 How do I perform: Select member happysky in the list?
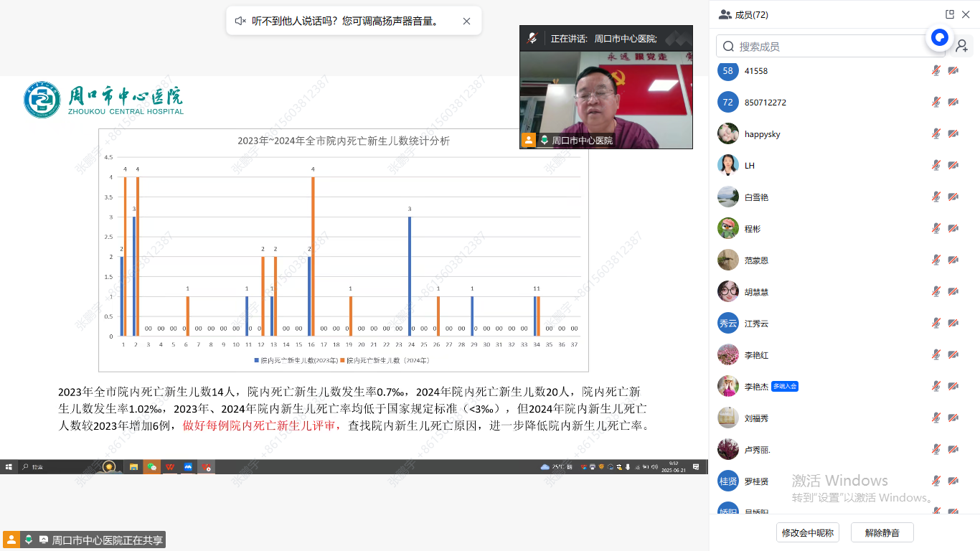[x=844, y=133]
